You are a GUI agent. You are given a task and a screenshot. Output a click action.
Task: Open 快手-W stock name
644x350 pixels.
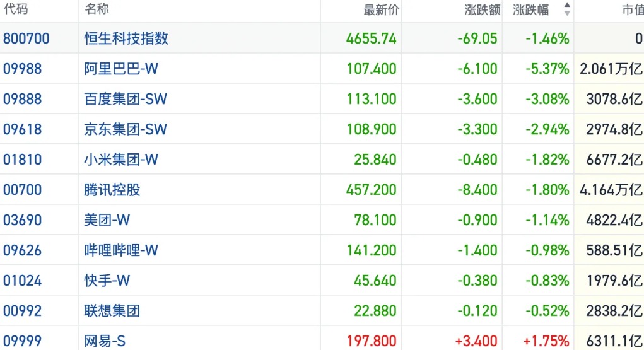(x=107, y=281)
